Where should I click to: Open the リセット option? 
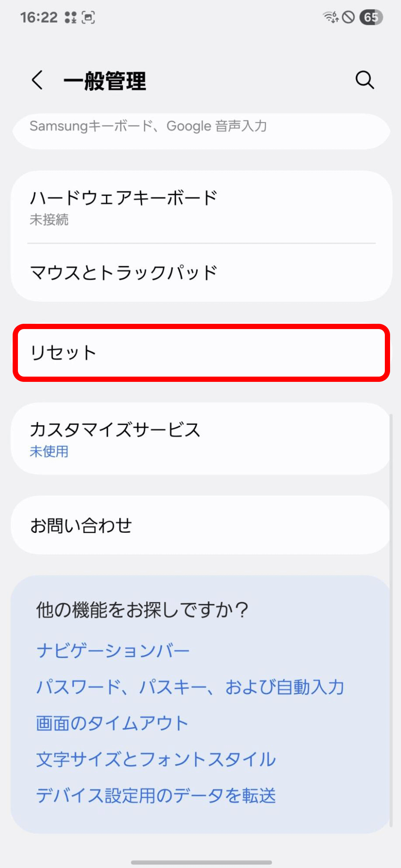click(x=201, y=353)
